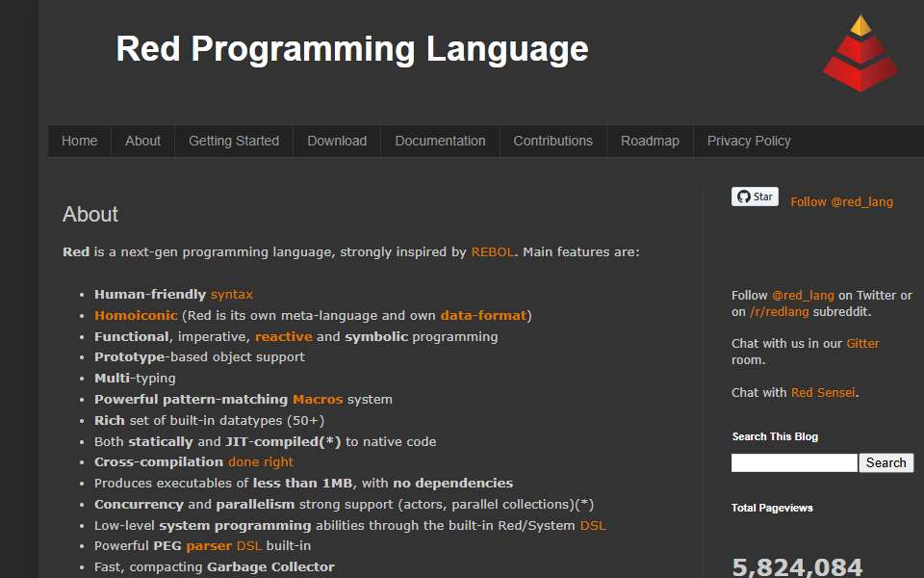
Task: Follow the REBOL link
Action: tap(493, 251)
